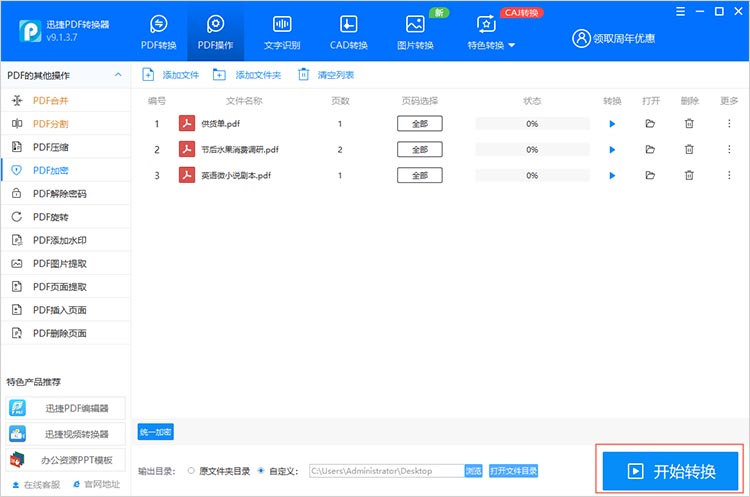Image resolution: width=750 pixels, height=497 pixels.
Task: Start converting 节后水果消费调研.pdf with play icon
Action: pyautogui.click(x=612, y=150)
